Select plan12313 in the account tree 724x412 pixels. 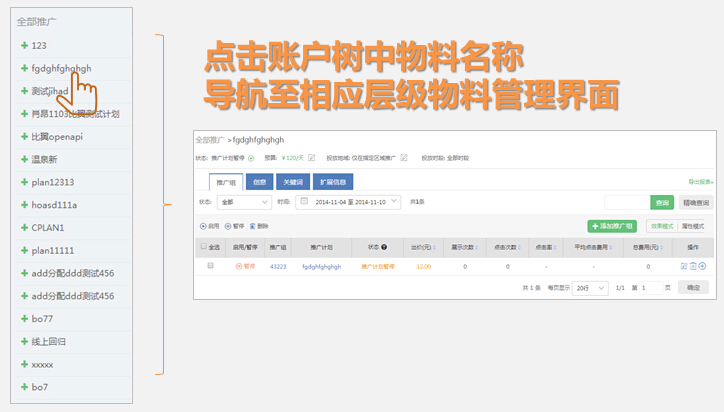tap(53, 182)
